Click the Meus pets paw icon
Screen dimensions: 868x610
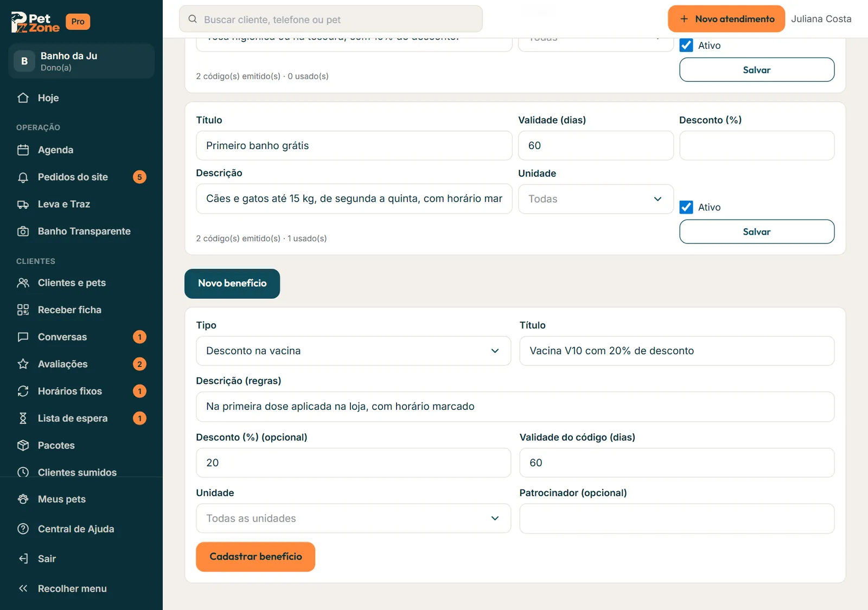[23, 499]
